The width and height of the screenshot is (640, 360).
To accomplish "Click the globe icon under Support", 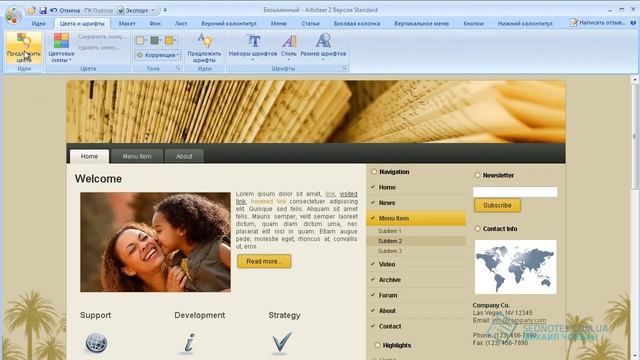I will 96,343.
